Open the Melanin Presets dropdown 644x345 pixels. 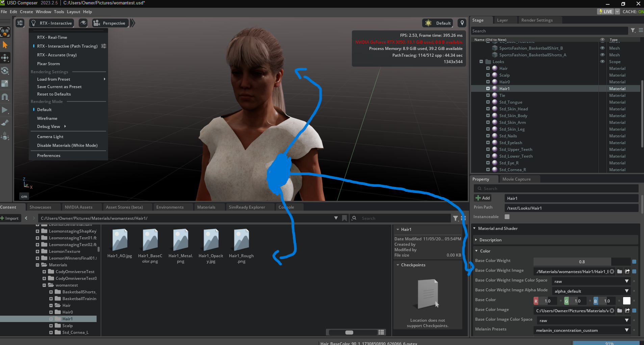tap(582, 330)
